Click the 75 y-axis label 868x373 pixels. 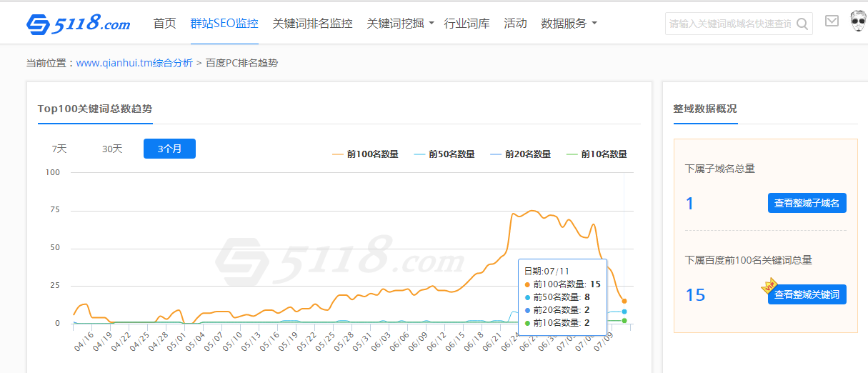point(54,210)
